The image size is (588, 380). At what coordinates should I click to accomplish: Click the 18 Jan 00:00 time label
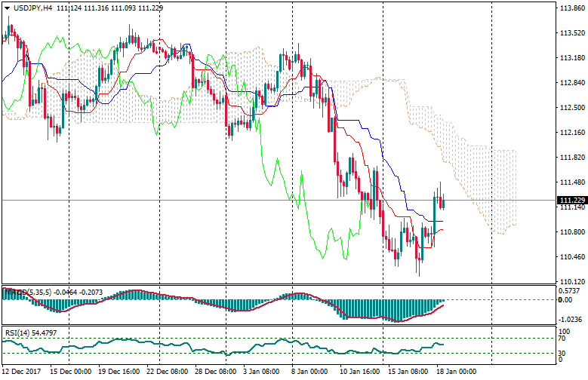[x=457, y=372]
